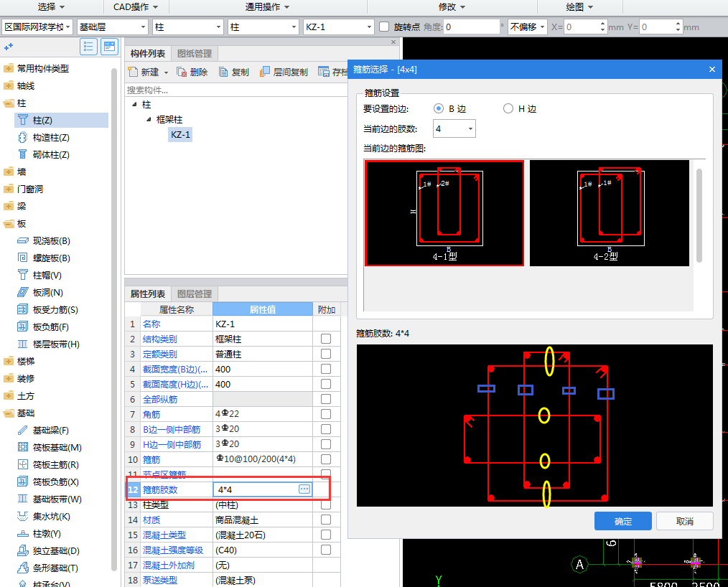Select the 条形基础(T) icon
The width and height of the screenshot is (728, 587).
click(23, 568)
